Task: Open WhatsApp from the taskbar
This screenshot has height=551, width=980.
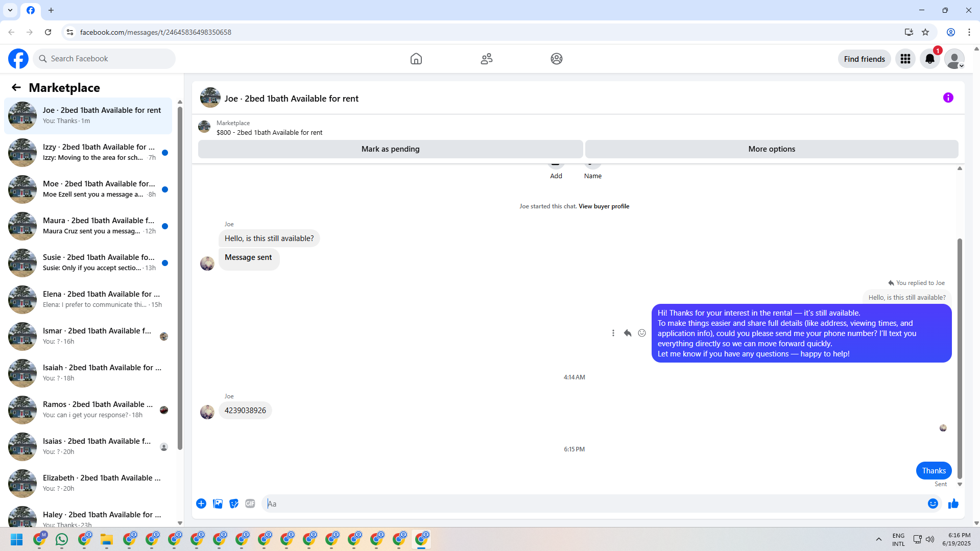Action: point(62,539)
